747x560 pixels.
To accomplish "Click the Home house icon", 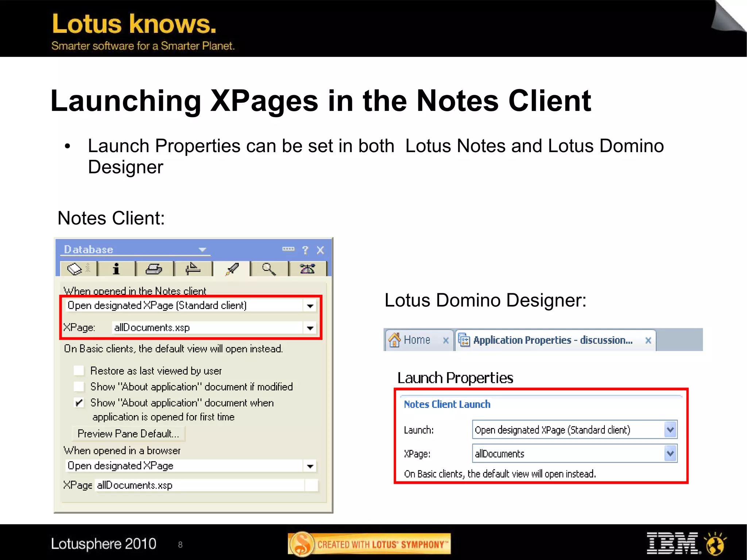I will coord(394,340).
